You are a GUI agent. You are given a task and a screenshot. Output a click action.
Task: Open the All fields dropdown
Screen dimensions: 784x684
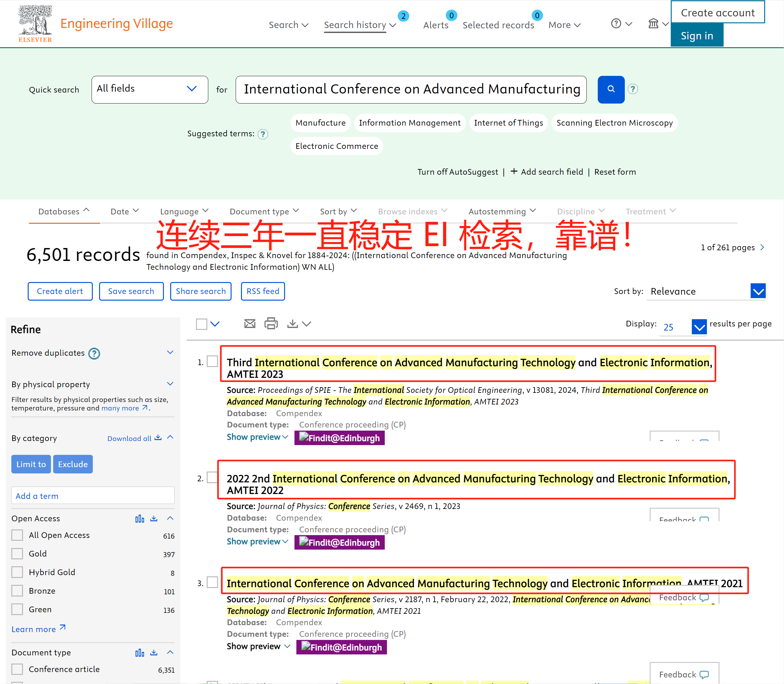[x=150, y=89]
